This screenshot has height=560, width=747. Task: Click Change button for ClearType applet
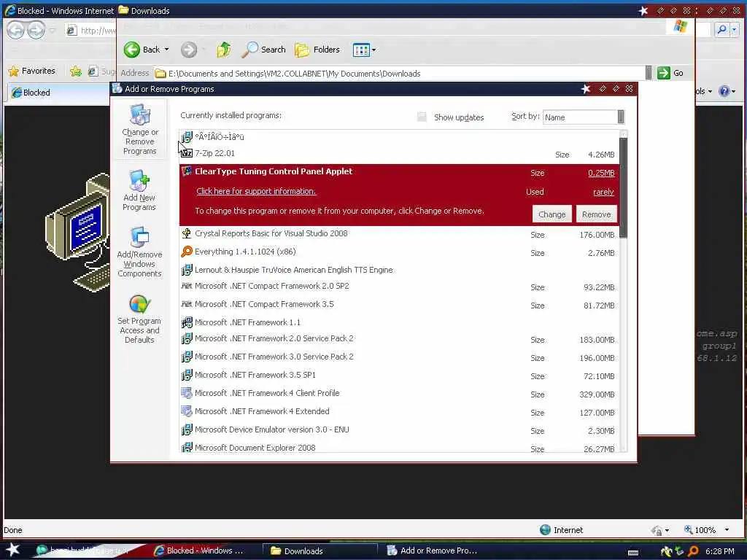551,215
